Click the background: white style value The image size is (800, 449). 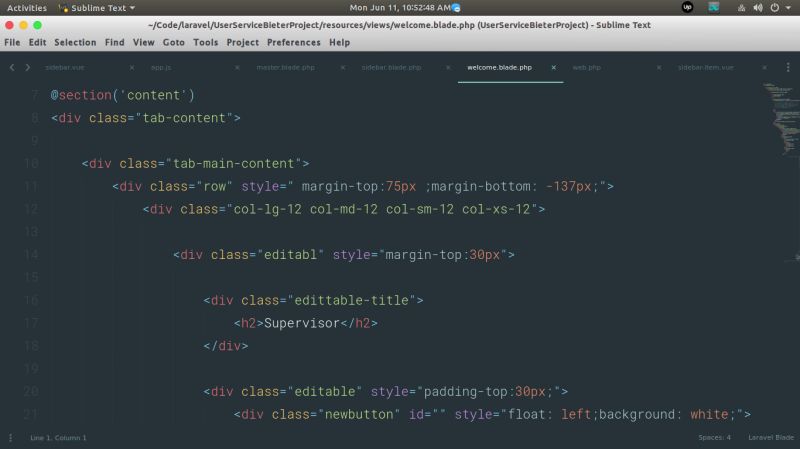click(x=663, y=414)
